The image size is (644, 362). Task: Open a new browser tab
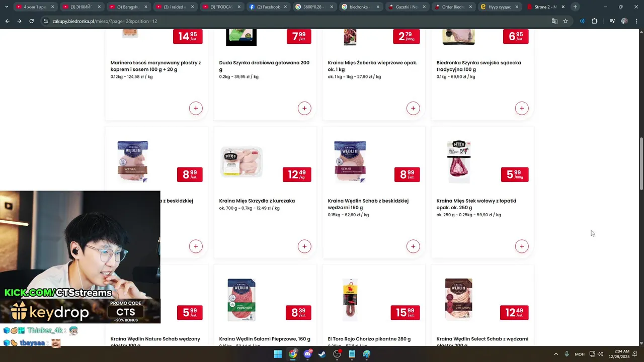(575, 7)
